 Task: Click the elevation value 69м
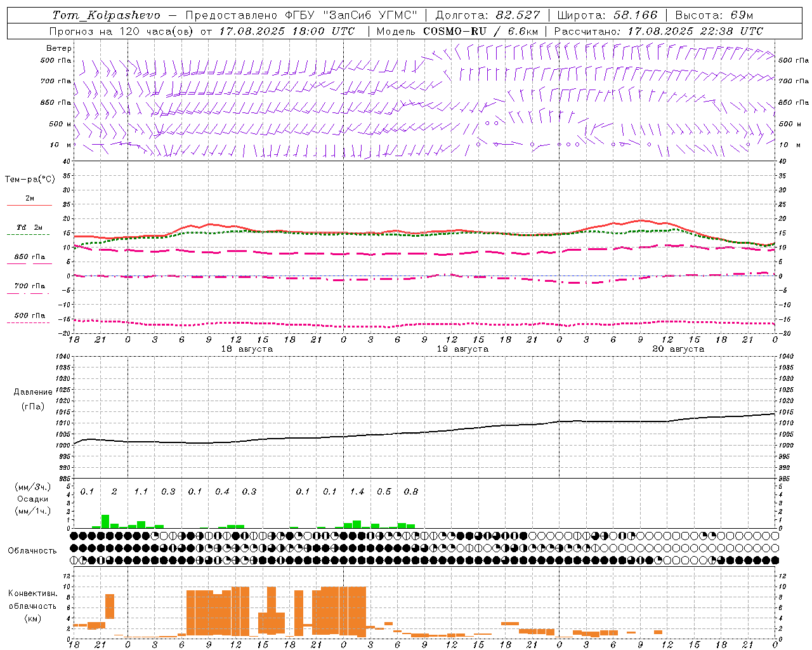pyautogui.click(x=741, y=15)
